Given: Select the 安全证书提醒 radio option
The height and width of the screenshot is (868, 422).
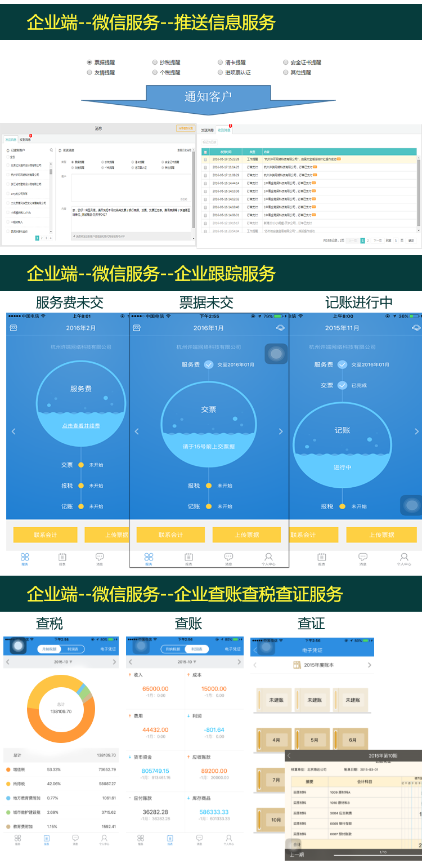Looking at the screenshot, I should [286, 63].
